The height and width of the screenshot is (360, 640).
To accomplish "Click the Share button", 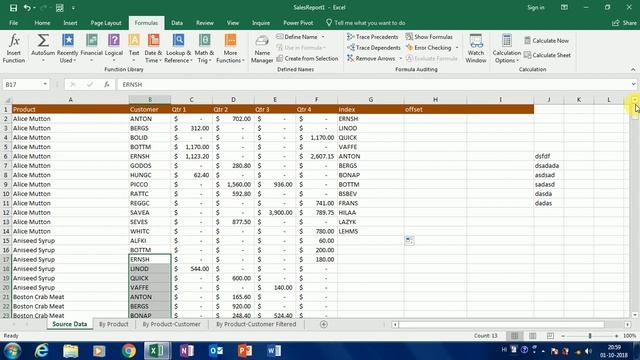I will pyautogui.click(x=624, y=23).
